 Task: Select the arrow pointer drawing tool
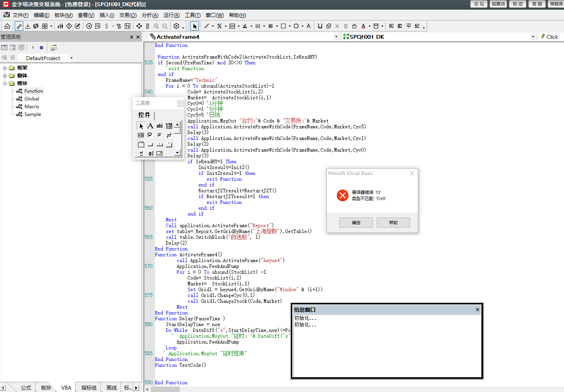195,26
